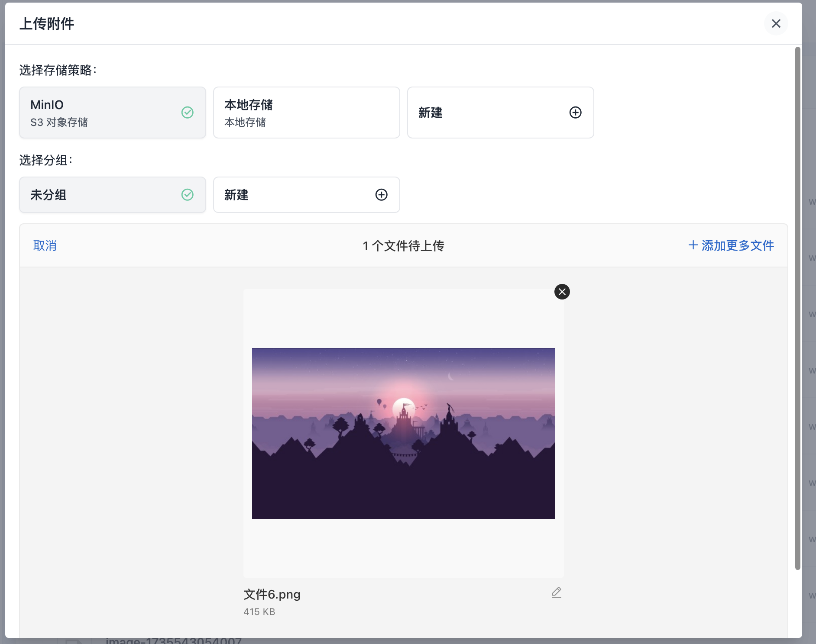Click the 选择分组 label
The image size is (816, 644).
[x=45, y=160]
